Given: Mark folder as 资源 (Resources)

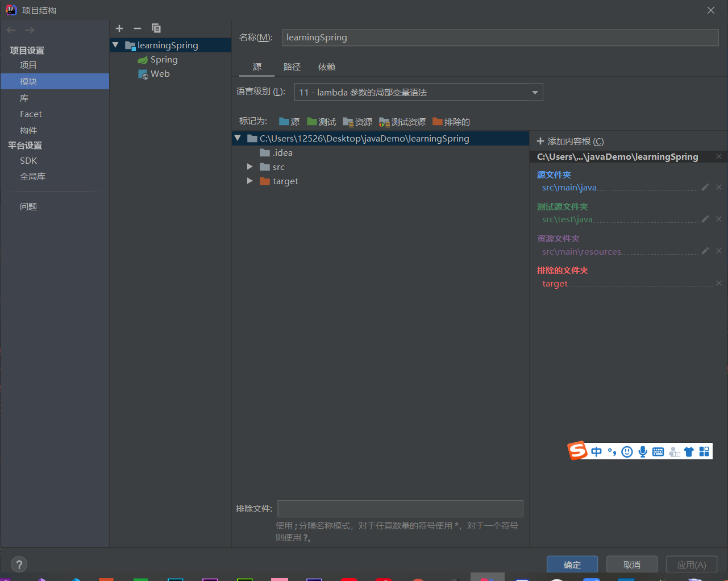Looking at the screenshot, I should (357, 122).
